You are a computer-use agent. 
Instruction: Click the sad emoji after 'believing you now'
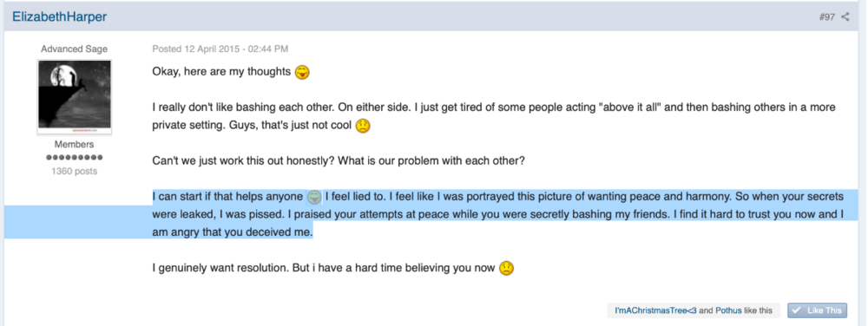pyautogui.click(x=507, y=269)
